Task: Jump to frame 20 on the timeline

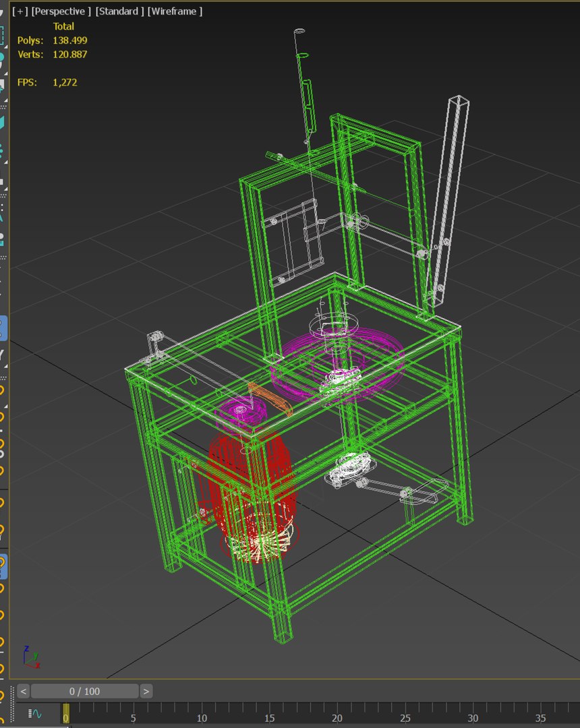Action: pos(337,718)
